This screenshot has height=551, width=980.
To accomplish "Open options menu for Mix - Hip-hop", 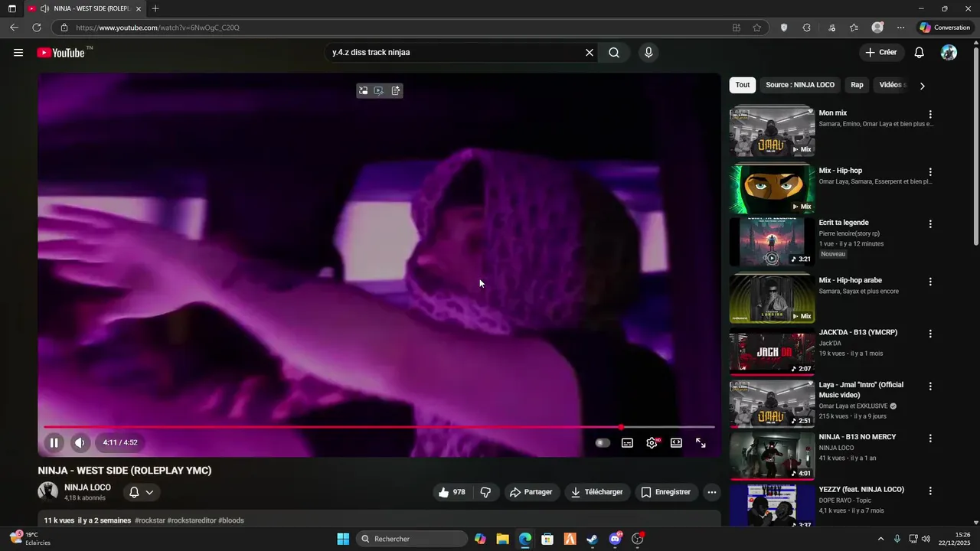I will click(930, 172).
